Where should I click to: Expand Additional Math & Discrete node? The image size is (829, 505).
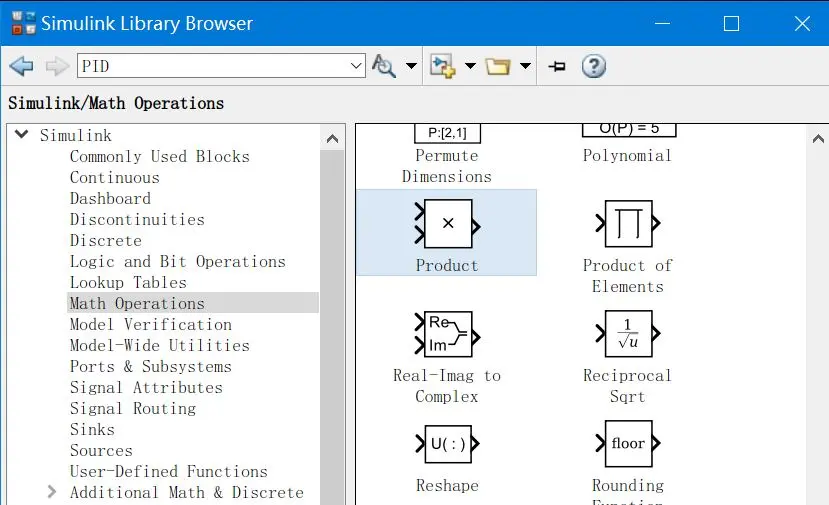[51, 492]
